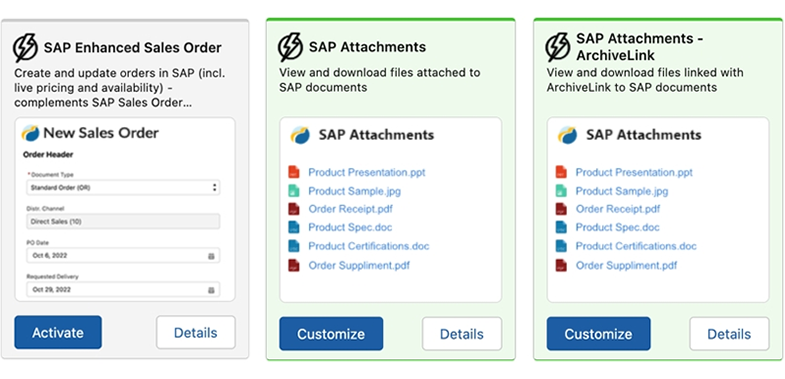Click the New Sales Order heading
Viewport: 785px width, 379px height.
coord(101,133)
